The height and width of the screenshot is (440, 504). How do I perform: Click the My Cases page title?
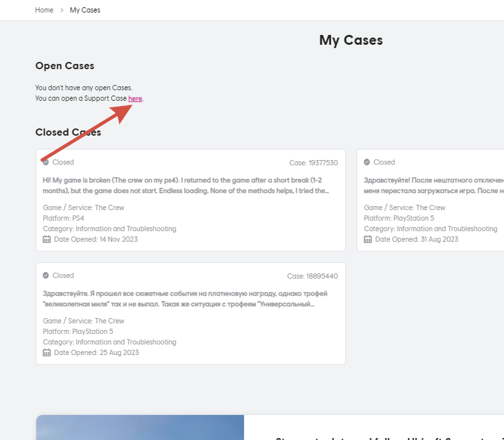(x=351, y=40)
